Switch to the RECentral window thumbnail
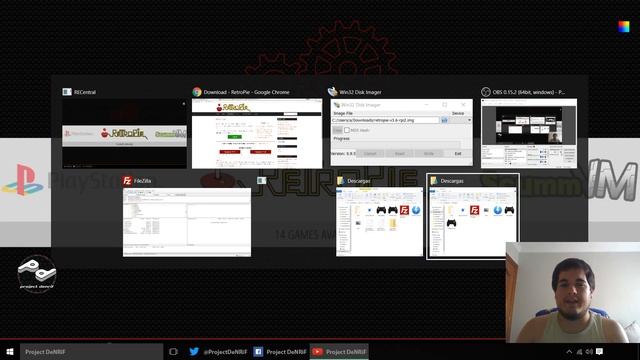The height and width of the screenshot is (360, 640). pyautogui.click(x=124, y=133)
